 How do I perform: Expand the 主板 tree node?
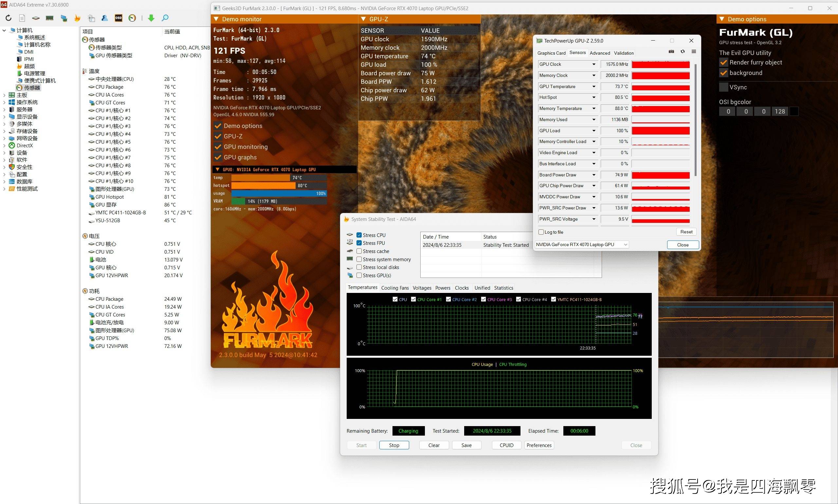(4, 95)
